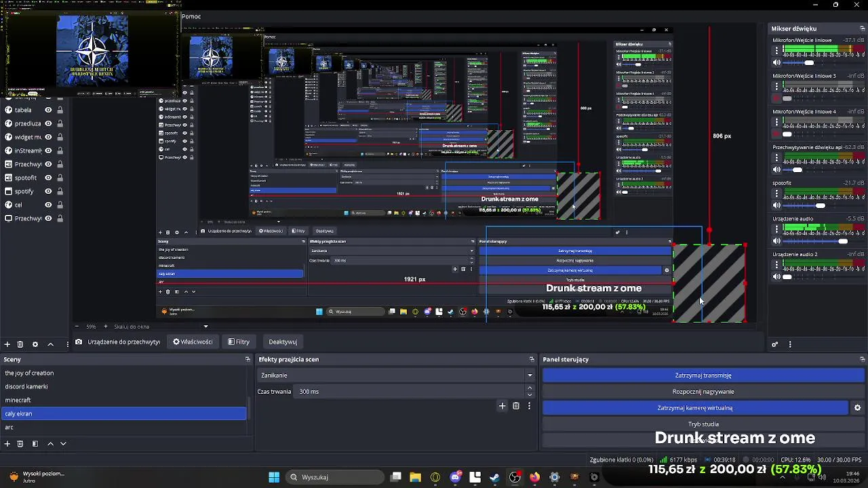Open options menu for spotofit mixer channel
The height and width of the screenshot is (488, 868).
777,193
